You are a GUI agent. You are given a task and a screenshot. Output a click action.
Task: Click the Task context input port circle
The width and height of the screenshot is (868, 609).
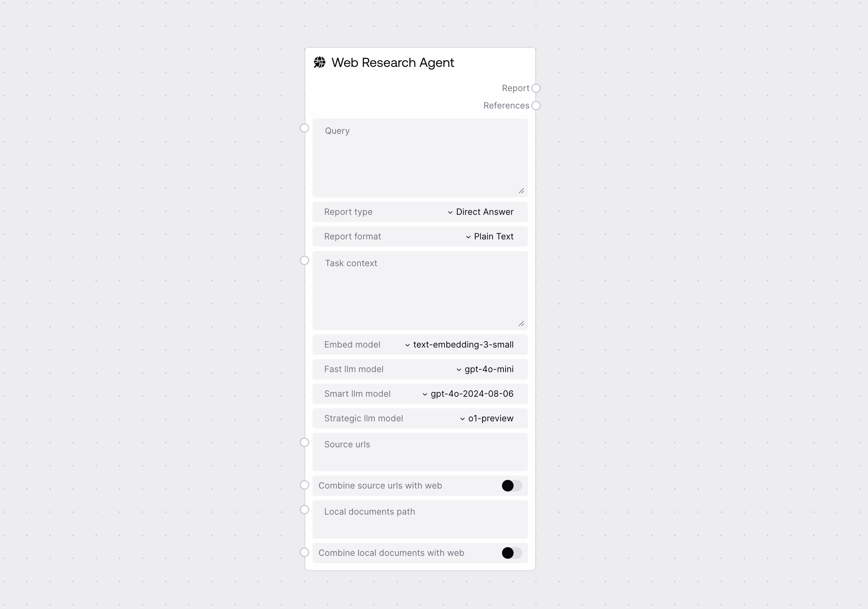[305, 260]
